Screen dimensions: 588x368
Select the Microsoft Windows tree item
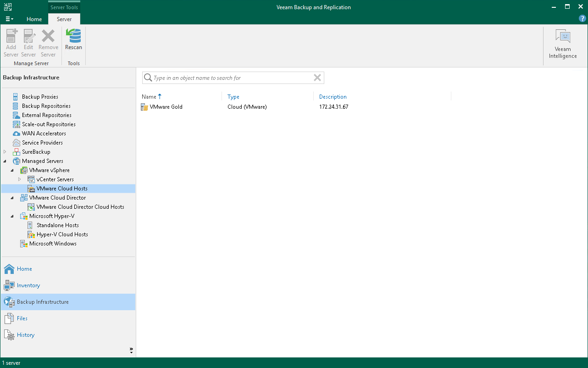click(x=53, y=244)
